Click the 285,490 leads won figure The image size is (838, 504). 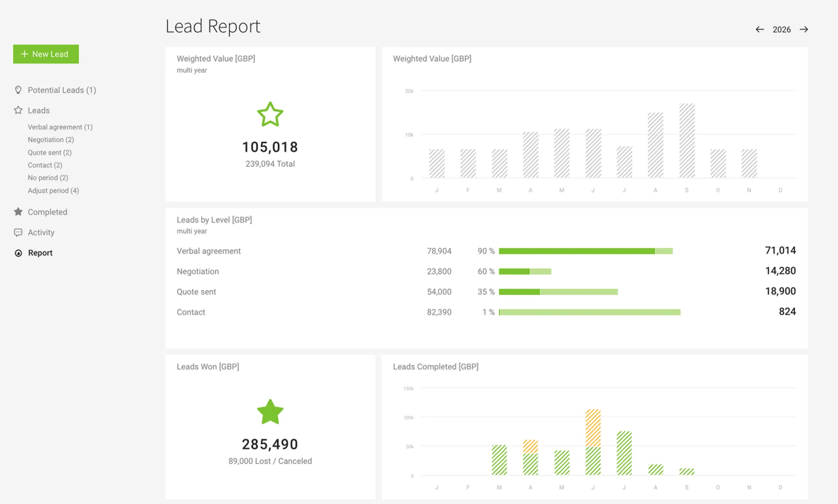270,444
